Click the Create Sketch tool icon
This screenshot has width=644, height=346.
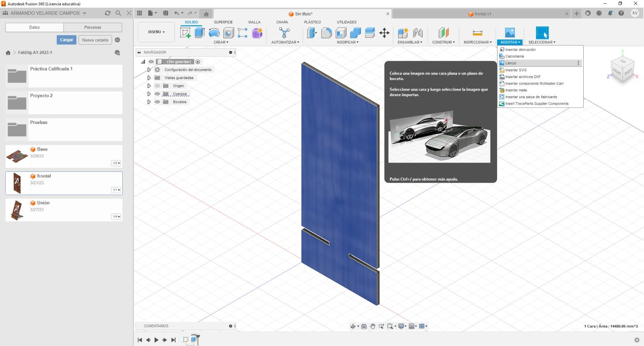click(x=185, y=33)
